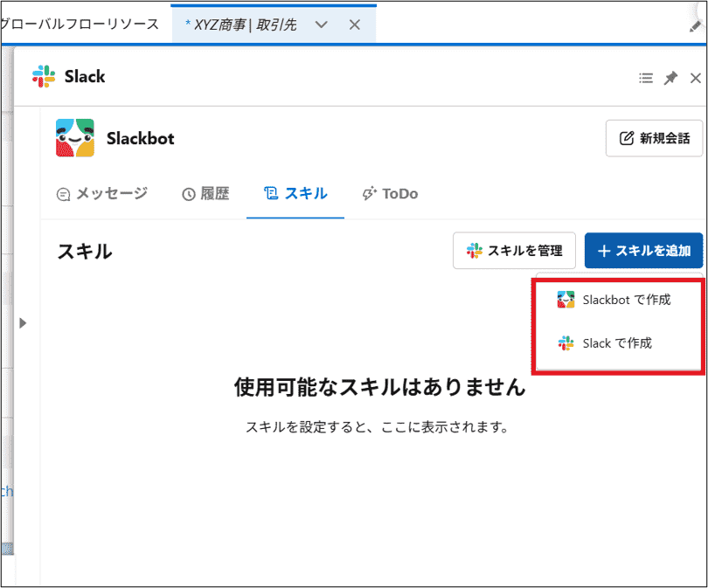Close the XYZ商事 | 取引先 tab
The height and width of the screenshot is (588, 708).
coord(355,24)
